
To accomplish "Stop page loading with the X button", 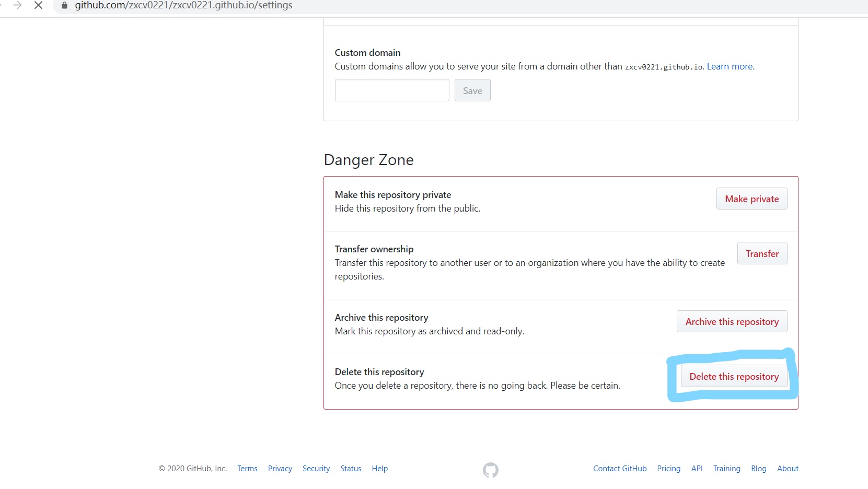I will click(38, 5).
